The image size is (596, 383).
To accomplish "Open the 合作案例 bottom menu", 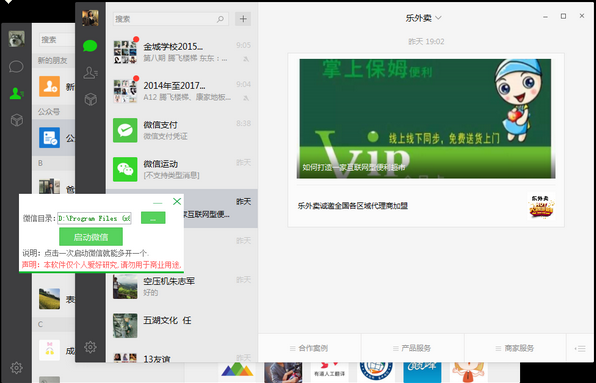I will [x=309, y=348].
